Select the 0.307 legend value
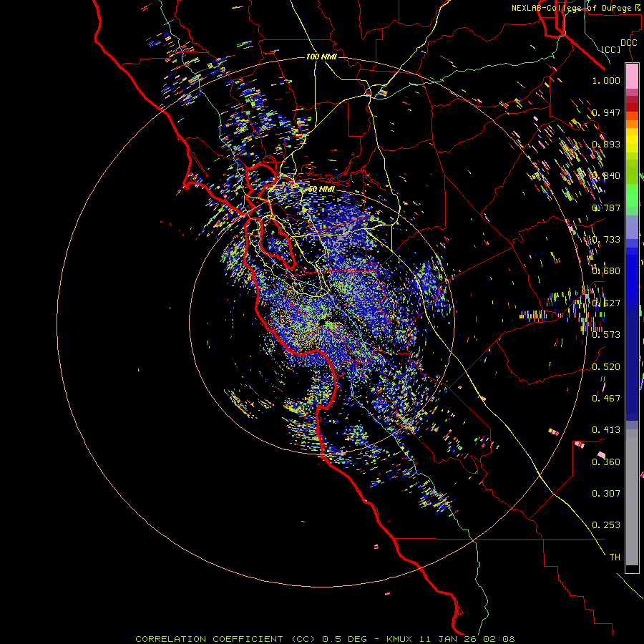 click(x=606, y=493)
